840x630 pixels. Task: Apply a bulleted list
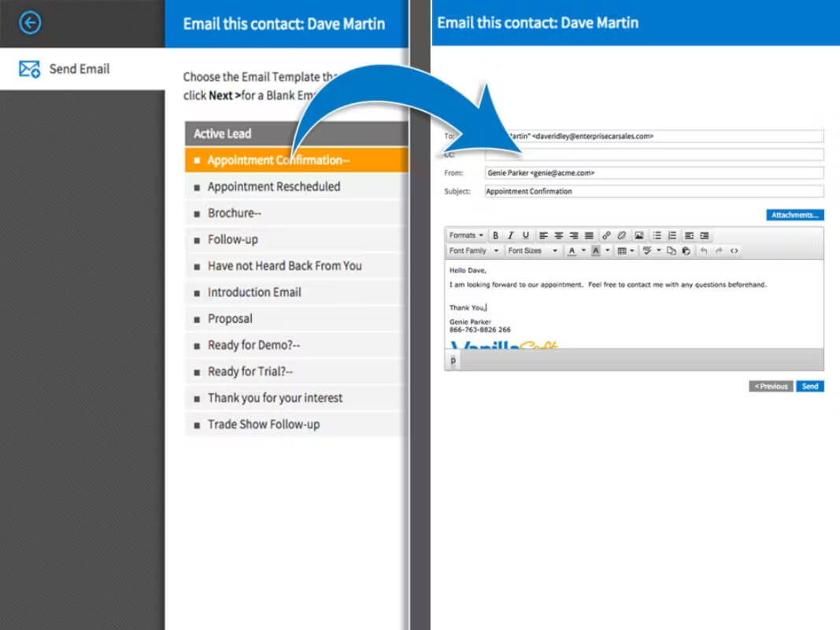point(657,235)
